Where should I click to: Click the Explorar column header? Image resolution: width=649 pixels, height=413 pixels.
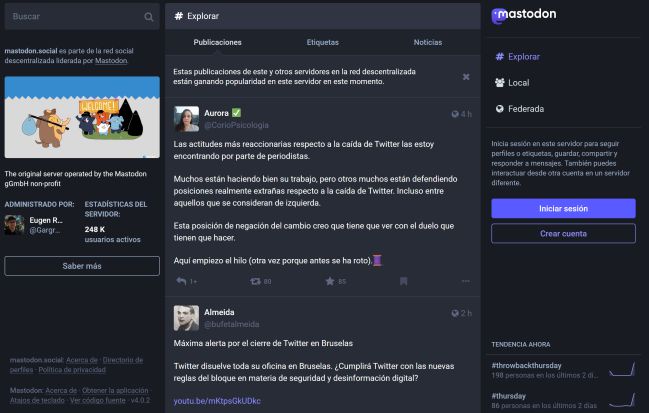coord(322,16)
